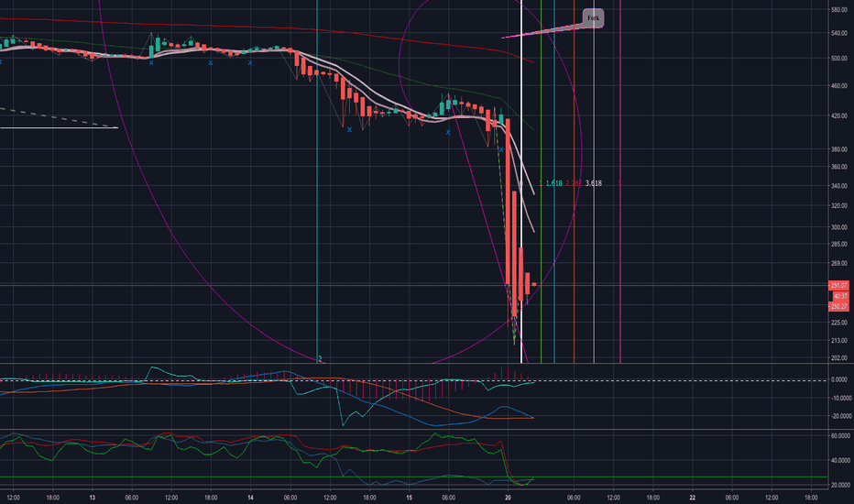The image size is (854, 504).
Task: Select the 251.07 current price tag
Action: coord(838,286)
